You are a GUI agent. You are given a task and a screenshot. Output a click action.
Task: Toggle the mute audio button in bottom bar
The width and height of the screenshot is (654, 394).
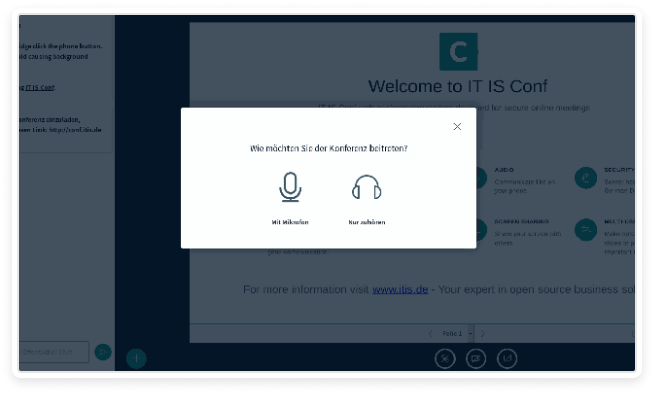pyautogui.click(x=445, y=359)
